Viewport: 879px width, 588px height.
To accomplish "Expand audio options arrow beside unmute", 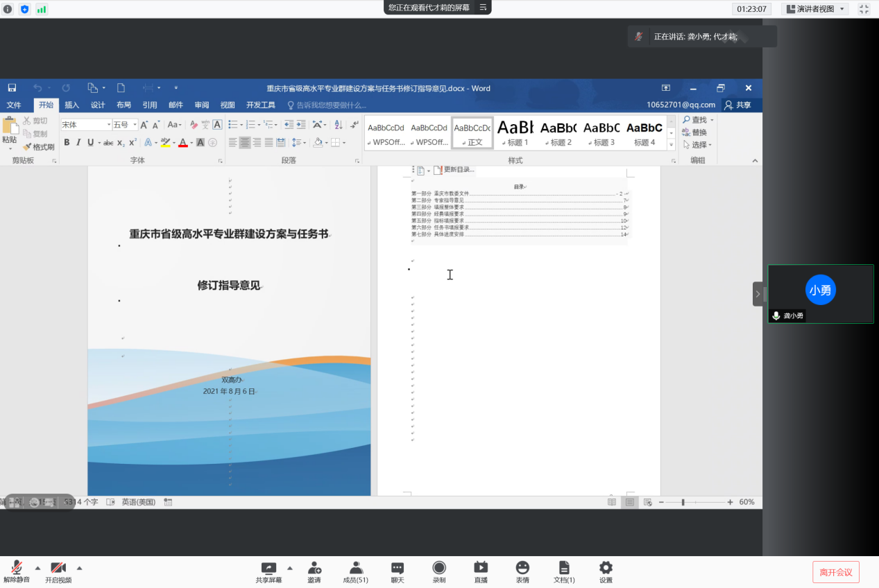I will click(x=37, y=567).
